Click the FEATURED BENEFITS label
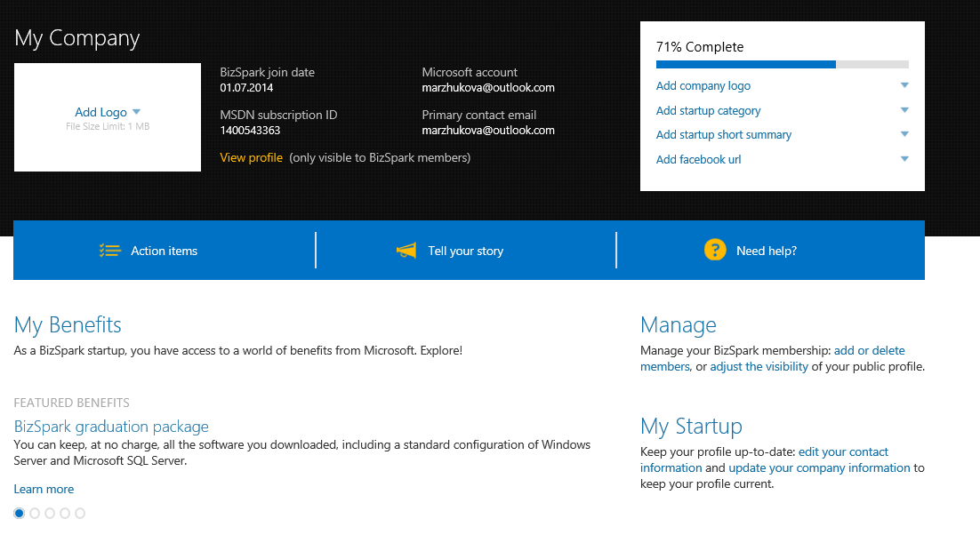This screenshot has width=980, height=535. point(72,403)
